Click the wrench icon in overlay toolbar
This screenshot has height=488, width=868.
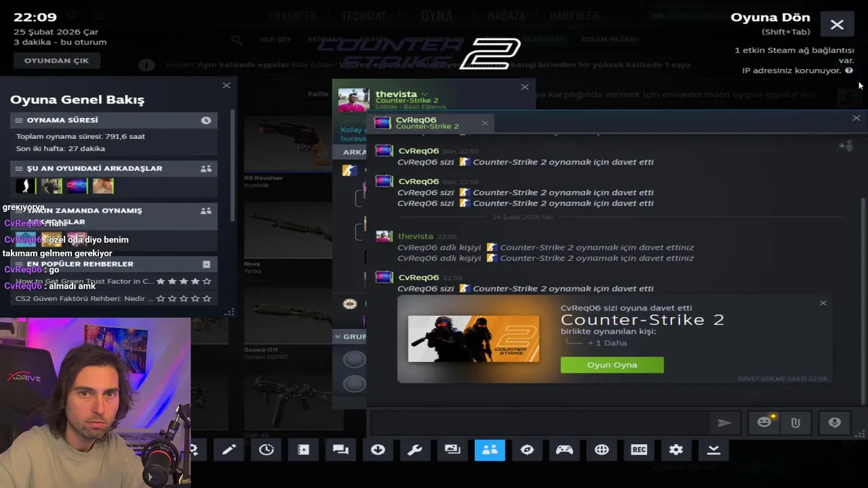click(x=415, y=450)
